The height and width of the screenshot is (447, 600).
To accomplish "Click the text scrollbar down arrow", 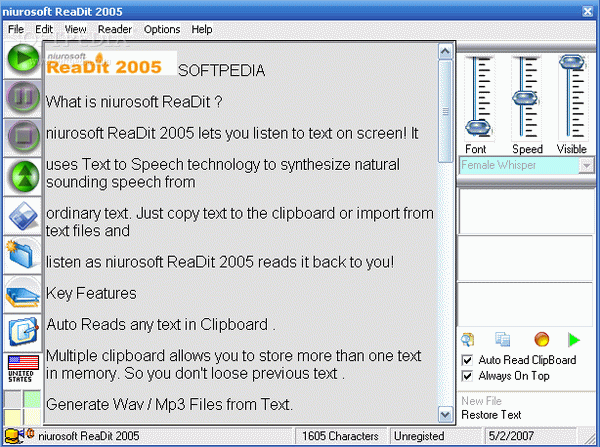I will [x=444, y=414].
